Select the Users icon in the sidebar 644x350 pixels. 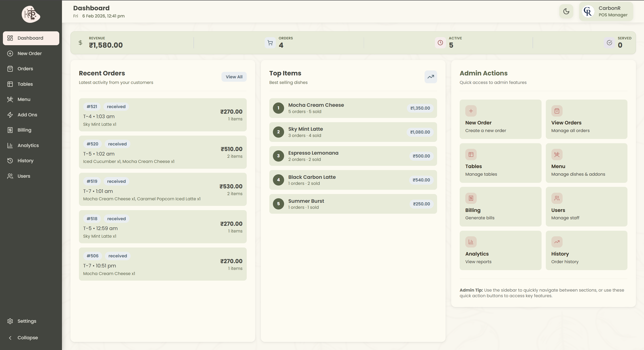tap(10, 176)
